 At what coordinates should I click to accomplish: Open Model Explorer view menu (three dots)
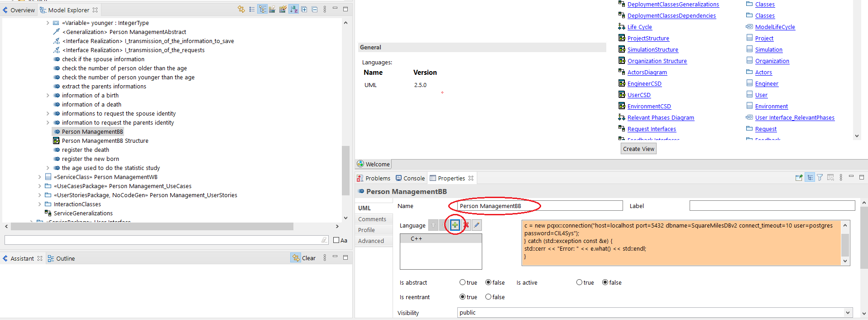click(325, 9)
